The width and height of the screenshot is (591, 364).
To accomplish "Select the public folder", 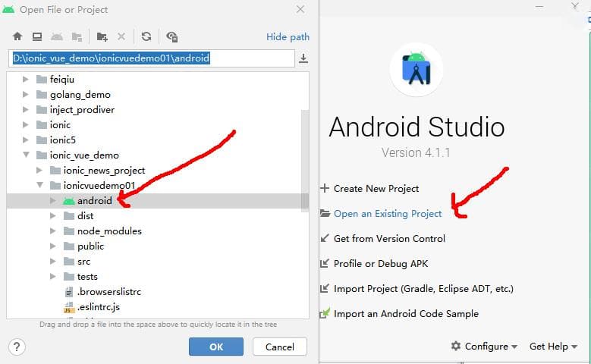I will (90, 246).
